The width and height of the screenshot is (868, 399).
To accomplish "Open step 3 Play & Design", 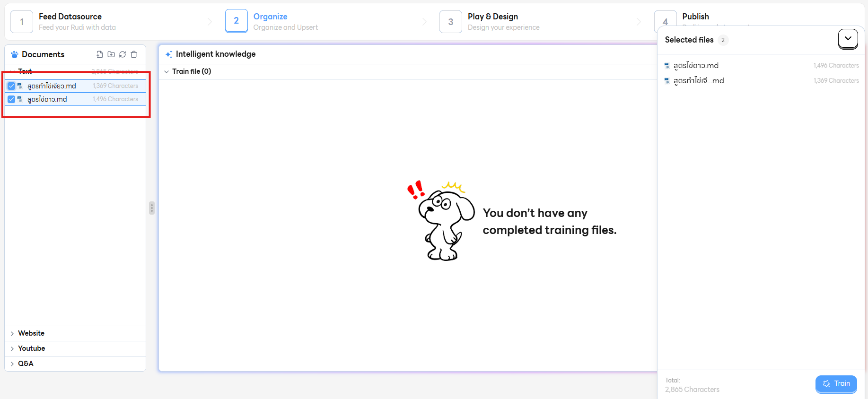I will pos(490,22).
